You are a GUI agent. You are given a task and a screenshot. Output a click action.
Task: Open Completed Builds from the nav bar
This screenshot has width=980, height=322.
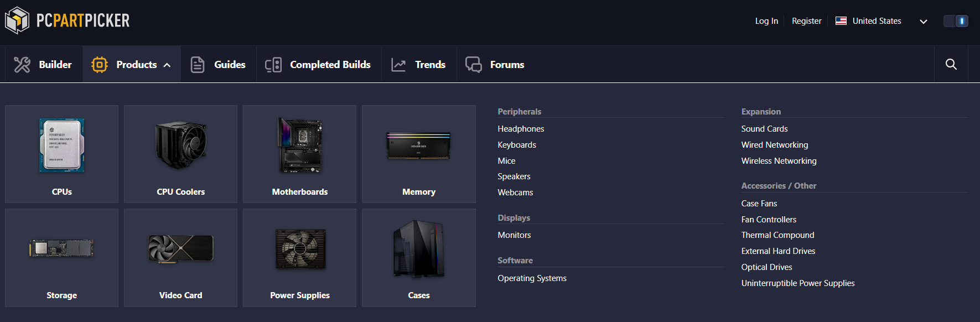(319, 65)
